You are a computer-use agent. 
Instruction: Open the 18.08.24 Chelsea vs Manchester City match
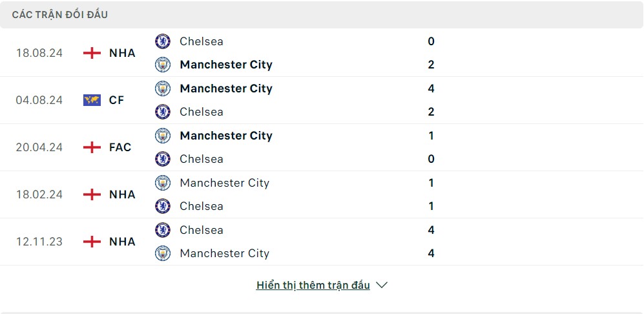pyautogui.click(x=322, y=53)
